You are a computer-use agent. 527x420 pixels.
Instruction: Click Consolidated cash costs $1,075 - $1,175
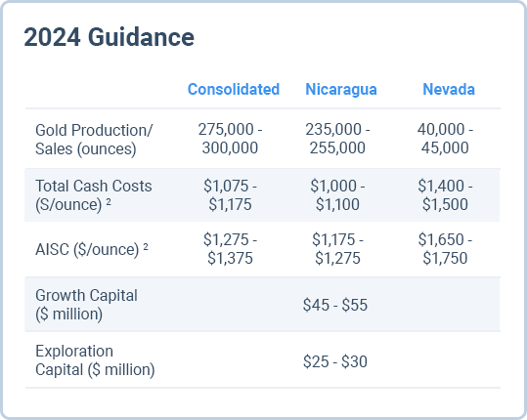pyautogui.click(x=230, y=195)
